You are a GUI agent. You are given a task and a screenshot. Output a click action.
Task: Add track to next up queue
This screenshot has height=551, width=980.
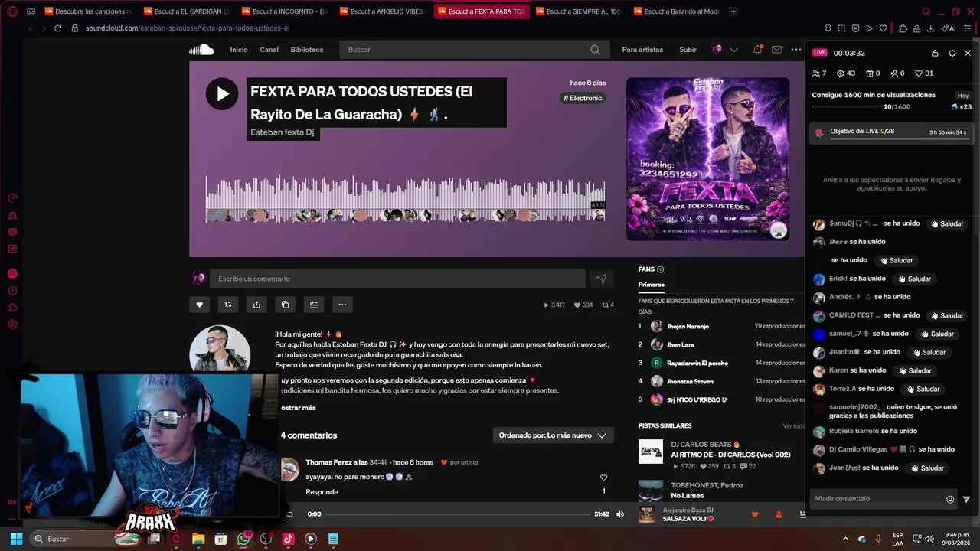[x=314, y=305]
